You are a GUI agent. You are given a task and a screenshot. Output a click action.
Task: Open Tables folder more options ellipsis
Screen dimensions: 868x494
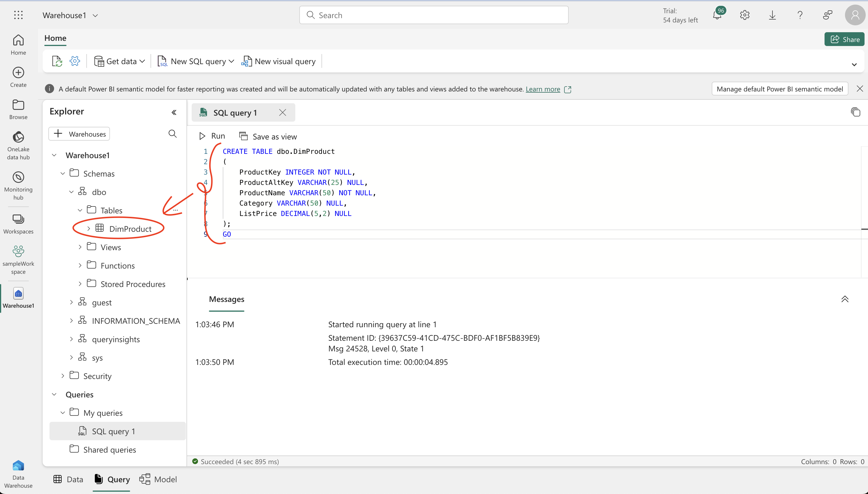(176, 210)
